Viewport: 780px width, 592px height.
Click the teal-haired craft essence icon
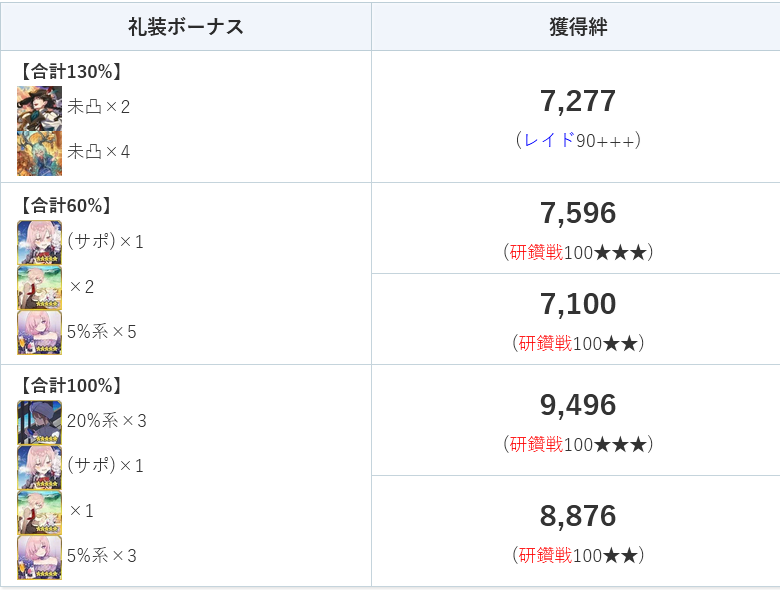click(x=39, y=153)
